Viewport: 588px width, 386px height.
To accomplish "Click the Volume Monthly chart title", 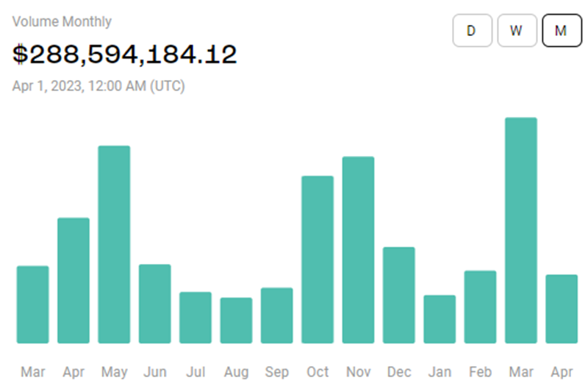I will coord(62,21).
